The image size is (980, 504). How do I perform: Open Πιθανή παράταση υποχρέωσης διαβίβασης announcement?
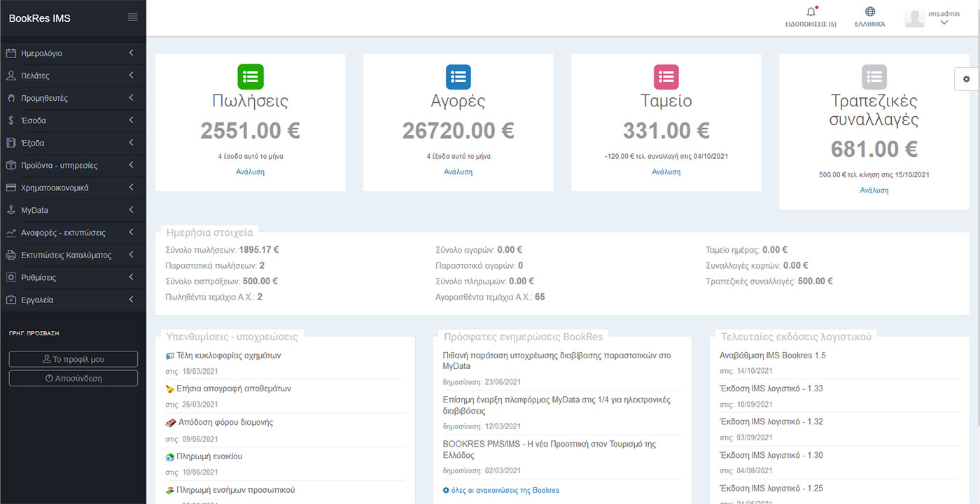click(557, 360)
